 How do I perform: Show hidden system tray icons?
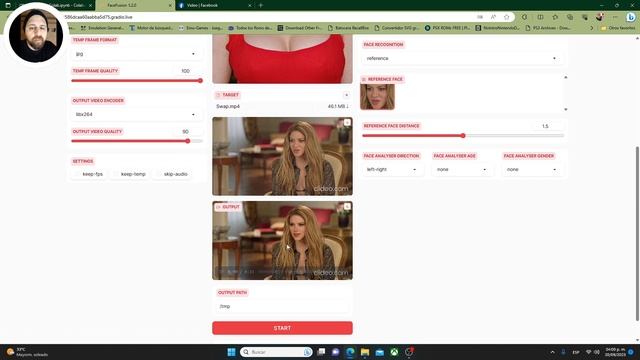coord(552,352)
